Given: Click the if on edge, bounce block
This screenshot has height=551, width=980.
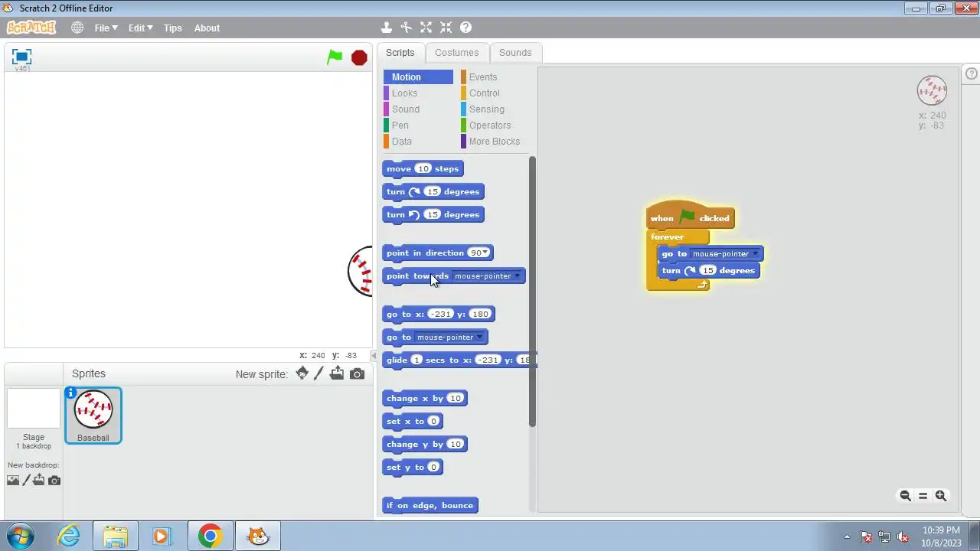Looking at the screenshot, I should 430,506.
